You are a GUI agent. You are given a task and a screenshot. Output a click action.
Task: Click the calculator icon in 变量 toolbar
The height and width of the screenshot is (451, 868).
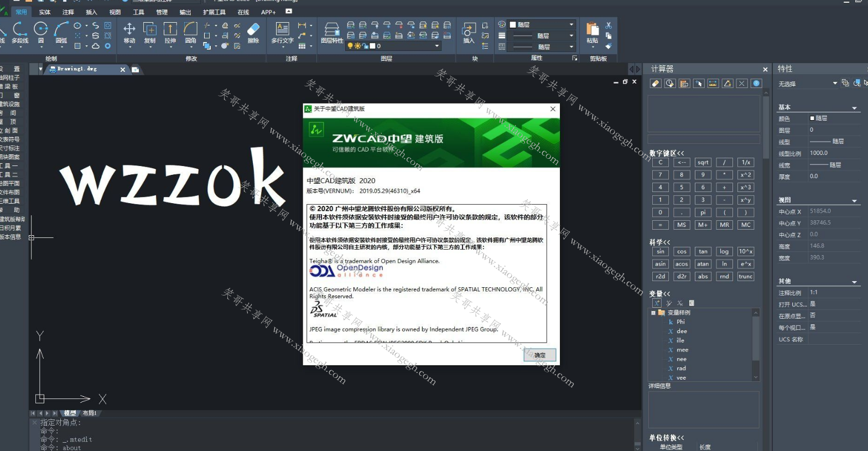(x=692, y=303)
